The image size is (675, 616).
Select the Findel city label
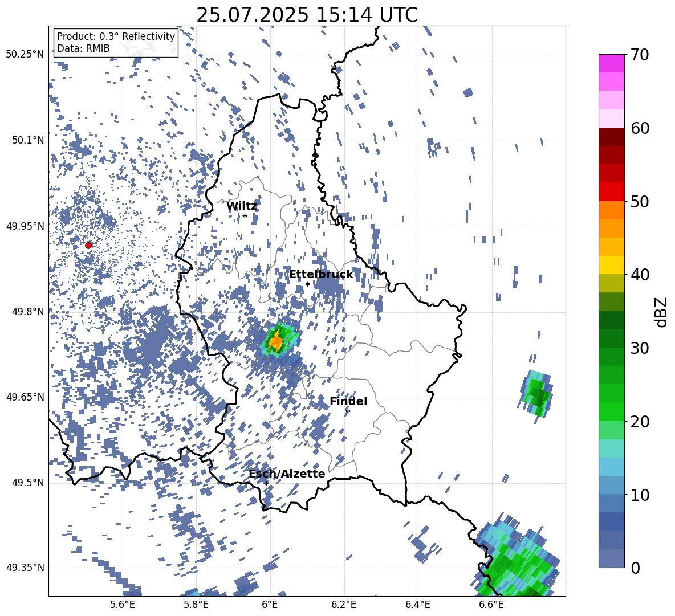348,401
